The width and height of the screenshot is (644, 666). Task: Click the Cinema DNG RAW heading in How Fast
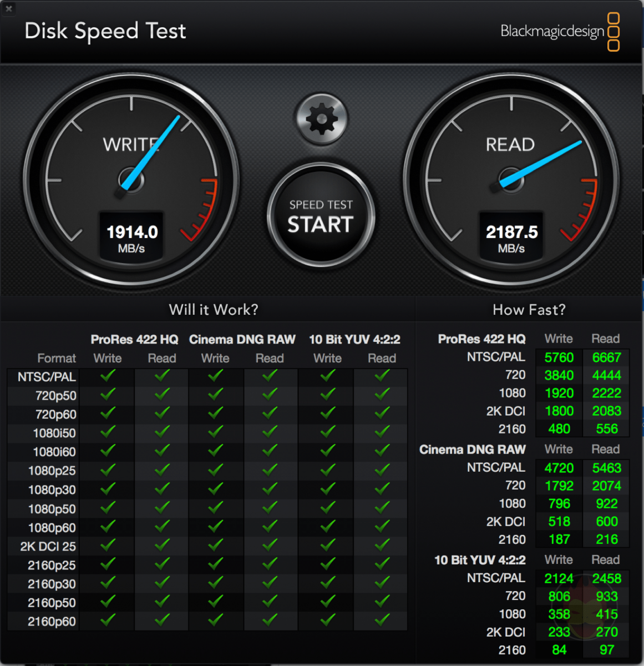(472, 450)
